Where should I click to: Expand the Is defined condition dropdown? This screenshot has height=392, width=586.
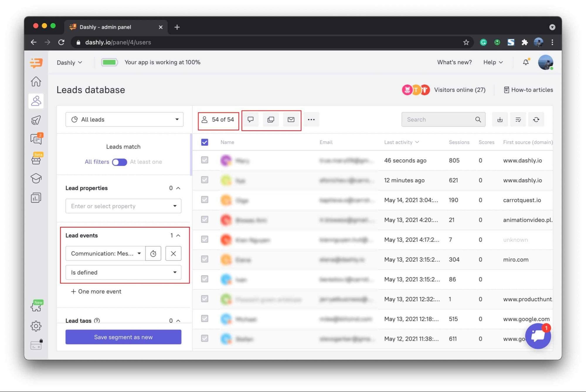(123, 272)
